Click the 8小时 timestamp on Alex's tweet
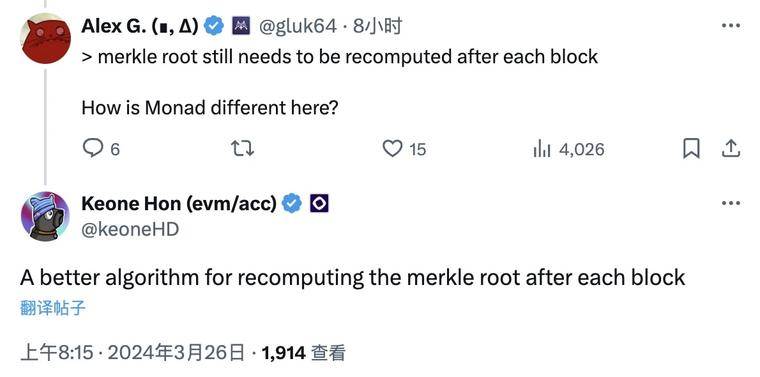 click(x=377, y=27)
